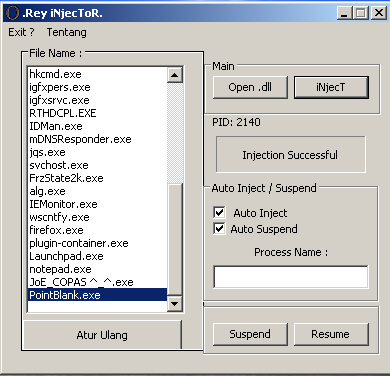Minimize the Rey iNjecToR window
This screenshot has width=390, height=376.
point(344,13)
